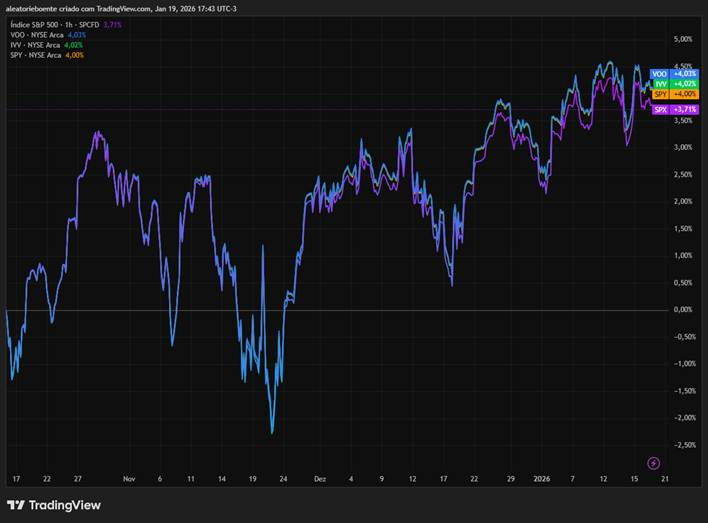
Task: Click the Índice S&P 500 legend entry
Action: click(x=66, y=25)
